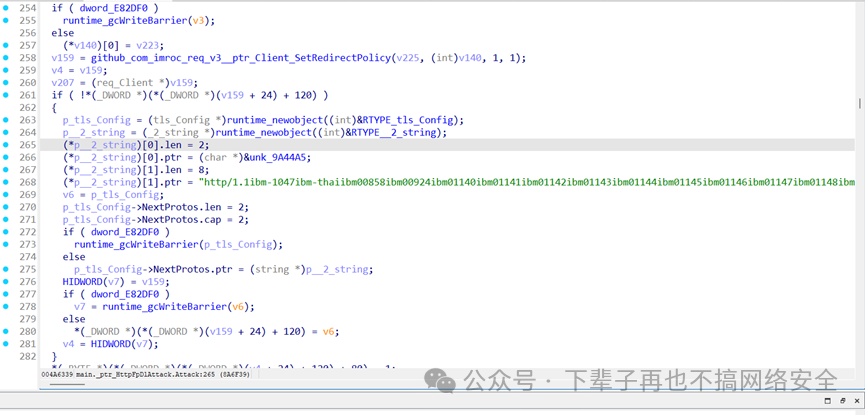This screenshot has height=415, width=865.
Task: Set breakpoint via dot at line 281
Action: click(x=6, y=344)
